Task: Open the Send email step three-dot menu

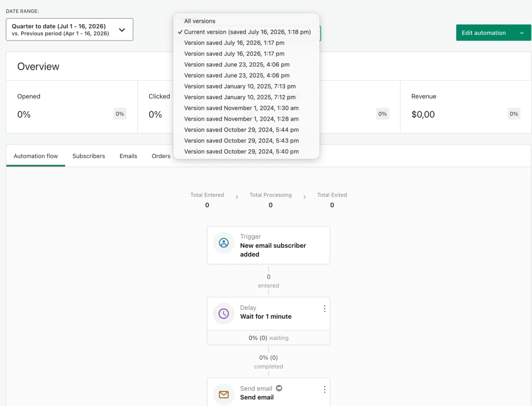Action: (325, 389)
